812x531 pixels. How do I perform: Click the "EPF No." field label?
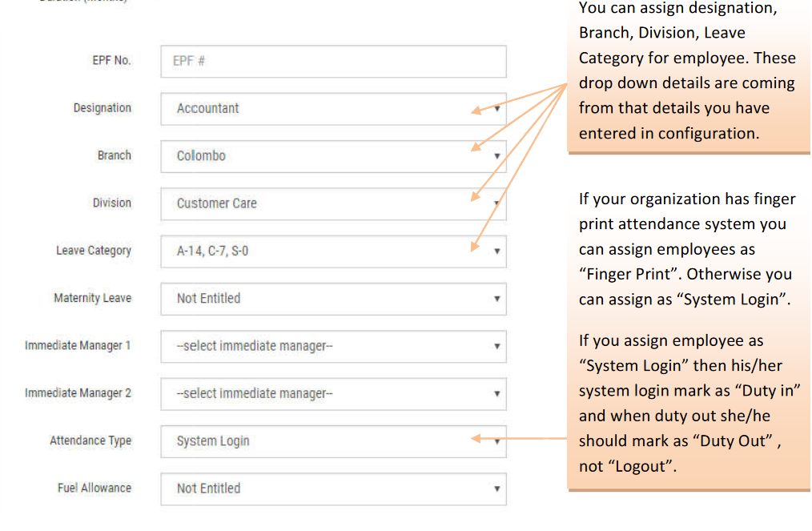111,61
